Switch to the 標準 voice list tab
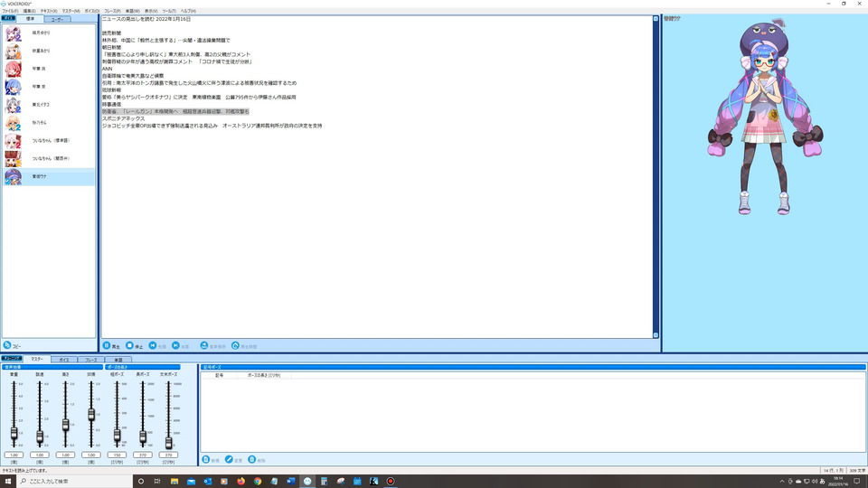The image size is (868, 488). point(31,19)
